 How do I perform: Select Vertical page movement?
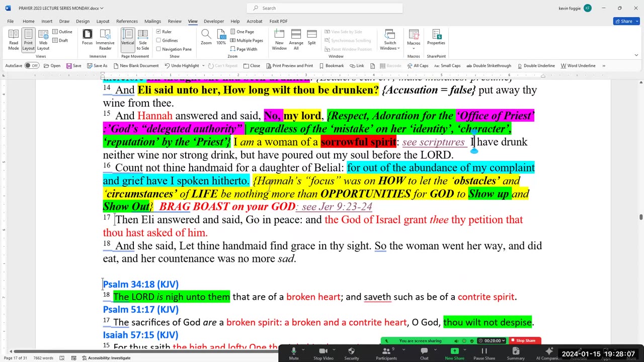pos(128,40)
